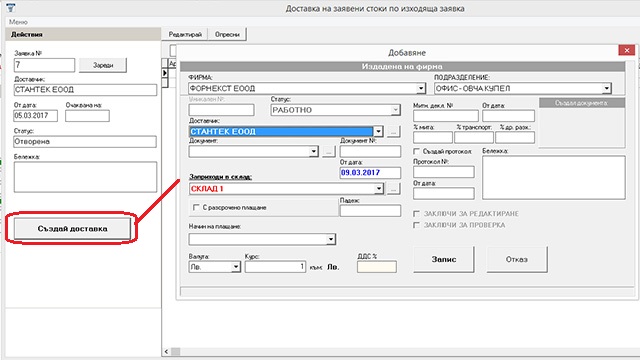Click the Митн. декл. № field
This screenshot has height=360, width=640.
coord(446,116)
